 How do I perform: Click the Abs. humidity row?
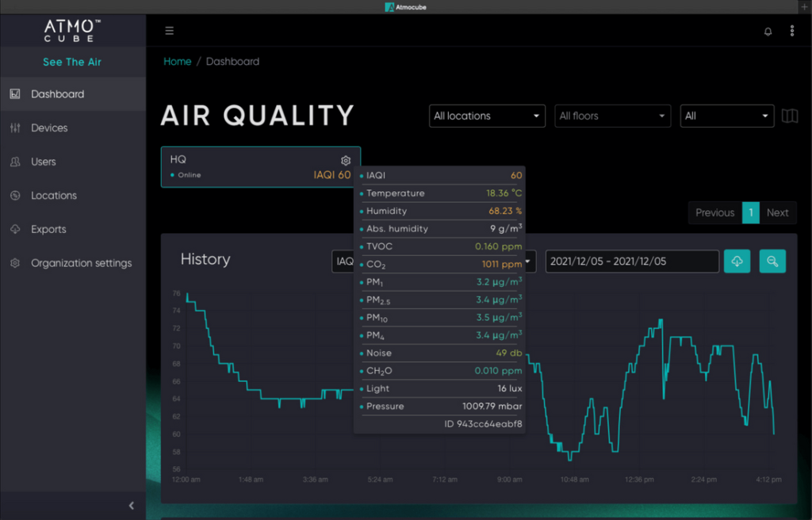[441, 228]
